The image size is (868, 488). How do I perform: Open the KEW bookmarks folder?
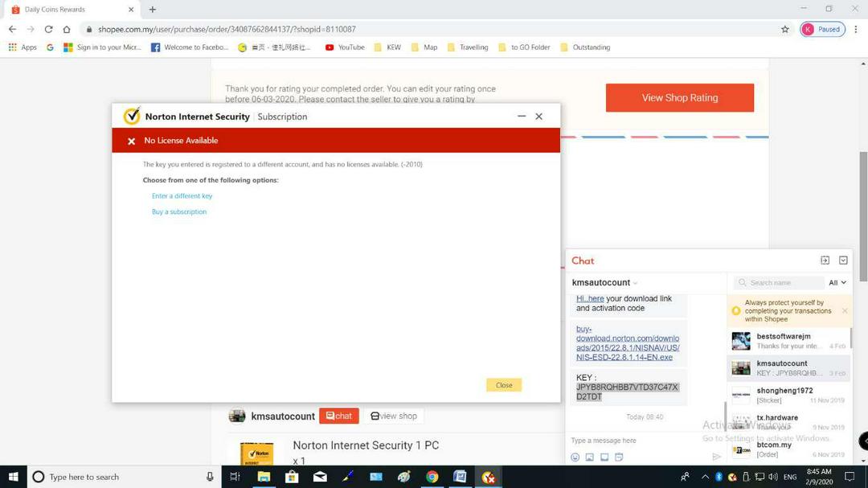387,47
